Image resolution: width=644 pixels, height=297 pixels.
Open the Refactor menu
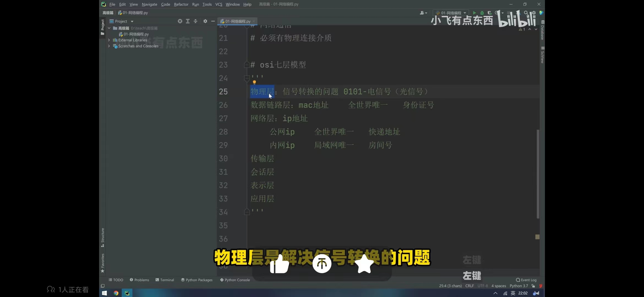coord(181,4)
